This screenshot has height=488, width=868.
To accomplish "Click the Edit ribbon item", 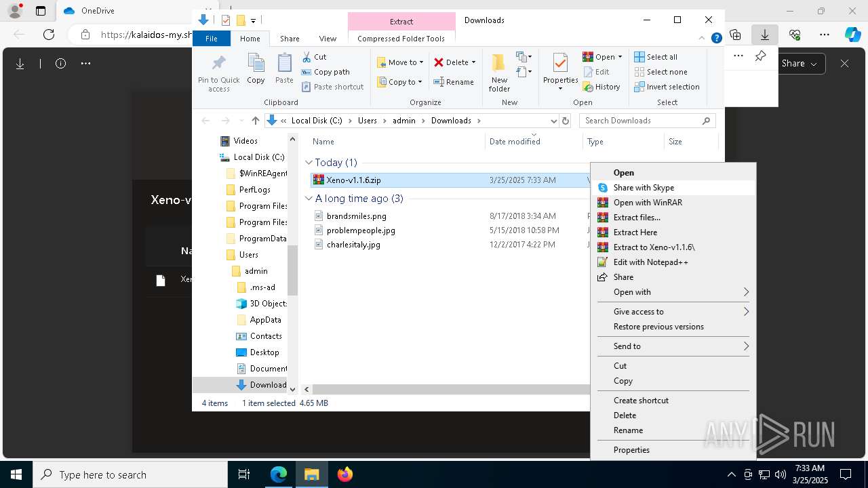I will tap(596, 72).
